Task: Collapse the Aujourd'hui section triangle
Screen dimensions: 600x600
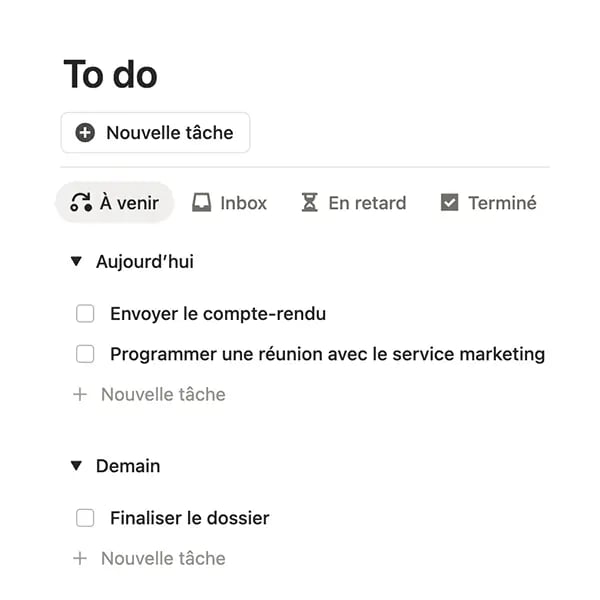Action: (76, 261)
